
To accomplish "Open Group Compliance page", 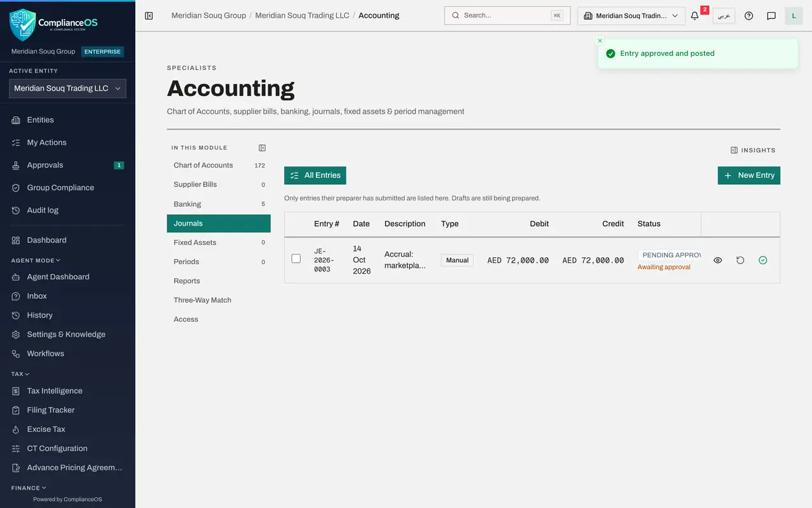I will point(67,188).
